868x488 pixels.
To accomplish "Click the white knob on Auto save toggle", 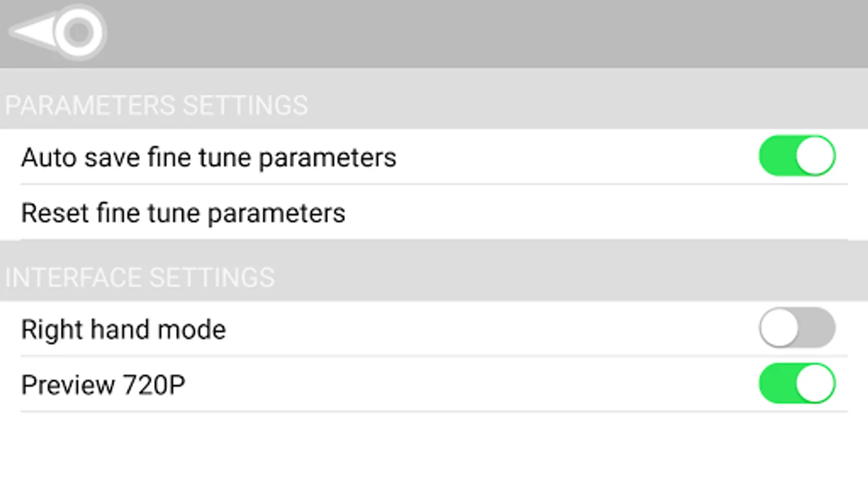I will click(x=815, y=156).
